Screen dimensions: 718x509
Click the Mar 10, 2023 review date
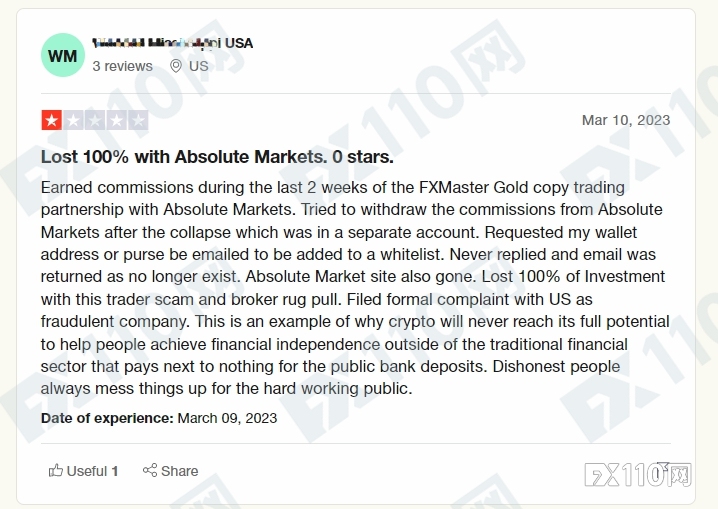tap(626, 120)
